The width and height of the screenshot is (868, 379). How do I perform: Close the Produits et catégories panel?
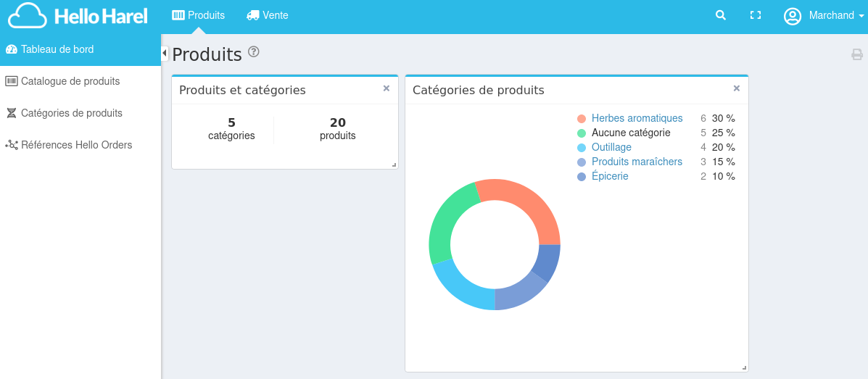(x=386, y=88)
